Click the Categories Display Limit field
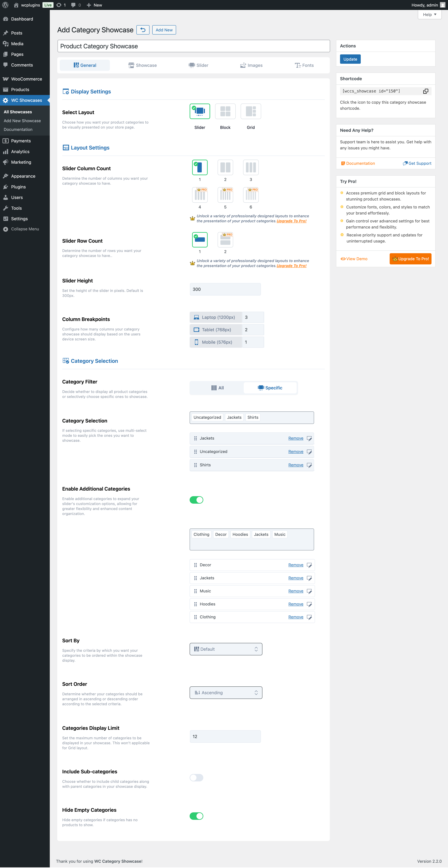The width and height of the screenshot is (448, 868). point(225,737)
